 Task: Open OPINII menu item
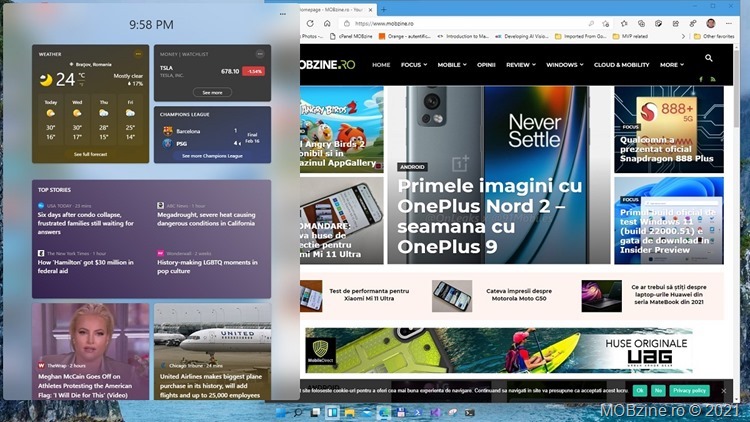coord(486,65)
